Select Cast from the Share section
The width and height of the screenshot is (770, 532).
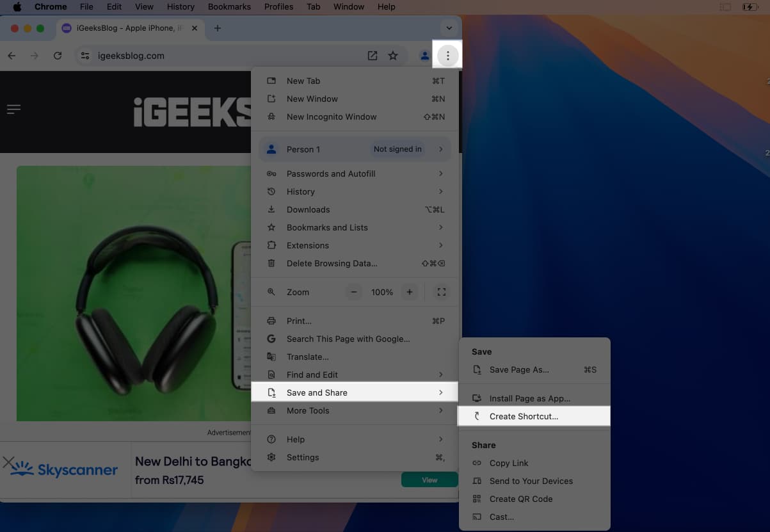[x=534, y=517]
